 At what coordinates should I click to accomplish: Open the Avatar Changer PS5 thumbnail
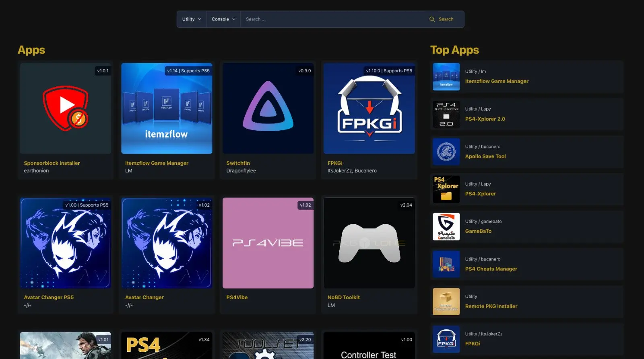point(66,243)
